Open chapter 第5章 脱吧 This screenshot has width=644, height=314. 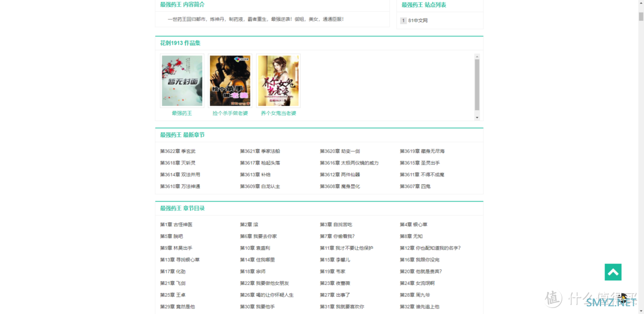(x=172, y=237)
